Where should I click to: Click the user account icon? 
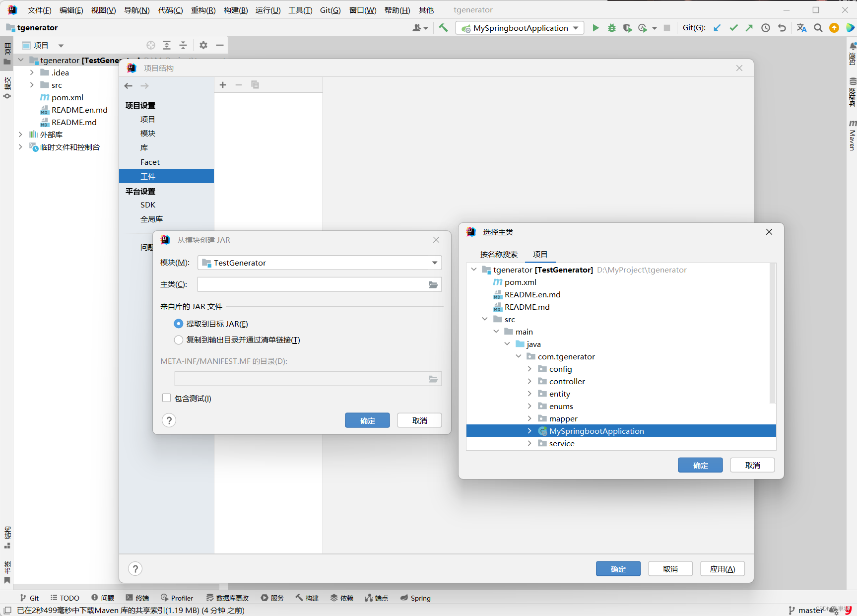(x=419, y=28)
